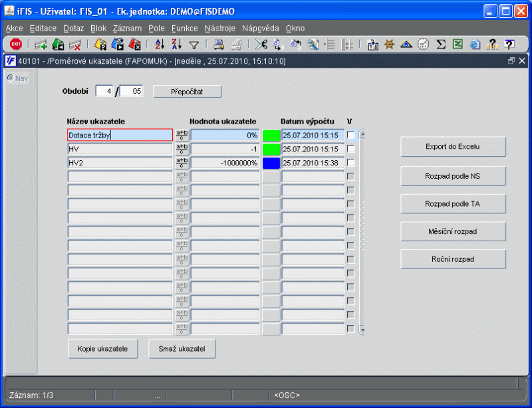This screenshot has width=532, height=408.
Task: Click the red EXIT icon in toolbar
Action: click(x=15, y=44)
